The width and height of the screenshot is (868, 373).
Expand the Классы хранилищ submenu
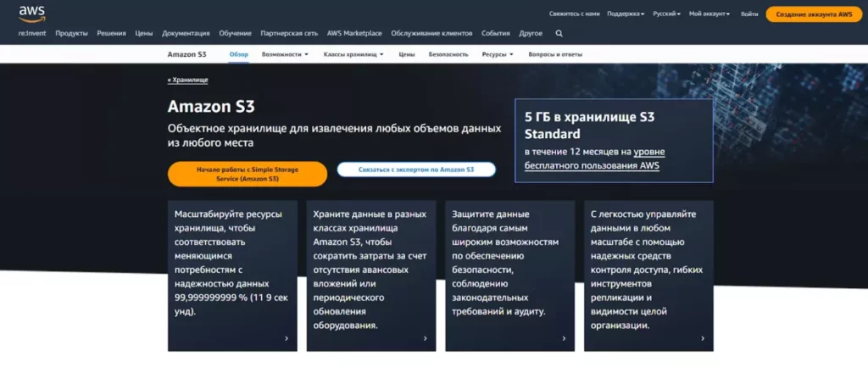[x=353, y=54]
